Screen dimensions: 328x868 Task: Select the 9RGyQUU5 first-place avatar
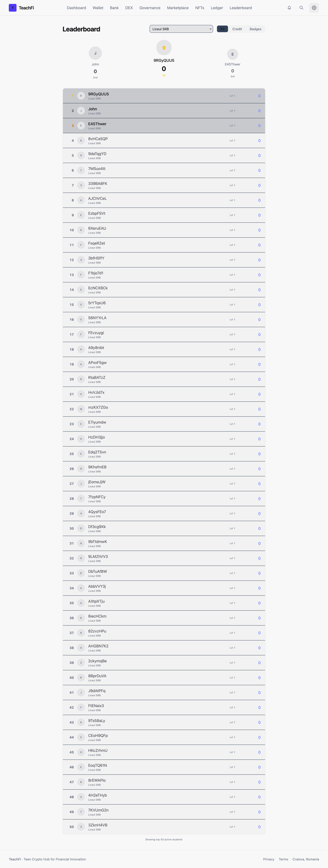tap(164, 48)
